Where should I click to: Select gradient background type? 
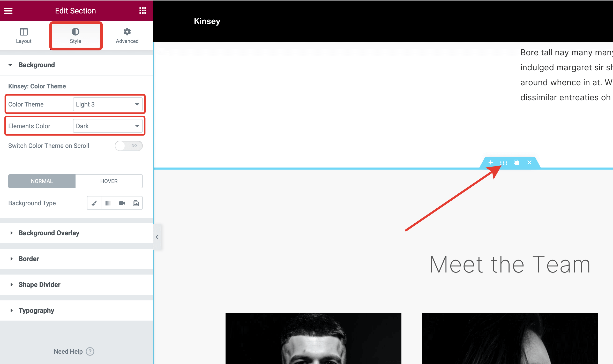click(108, 203)
